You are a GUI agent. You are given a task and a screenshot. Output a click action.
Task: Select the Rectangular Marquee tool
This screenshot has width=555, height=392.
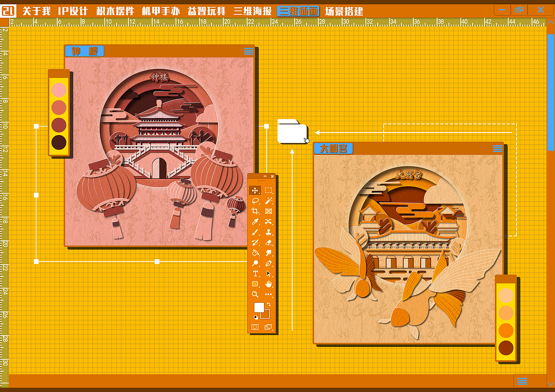tap(268, 191)
